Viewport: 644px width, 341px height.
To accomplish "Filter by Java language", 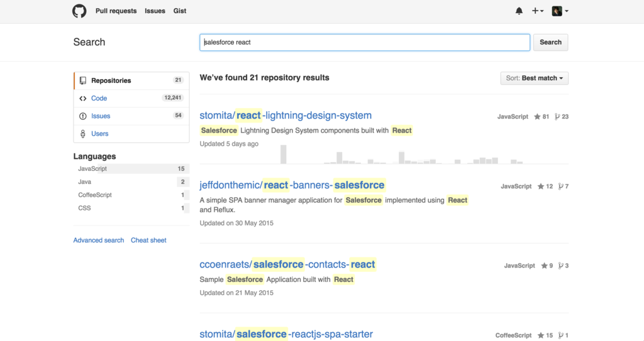I will coord(131,181).
